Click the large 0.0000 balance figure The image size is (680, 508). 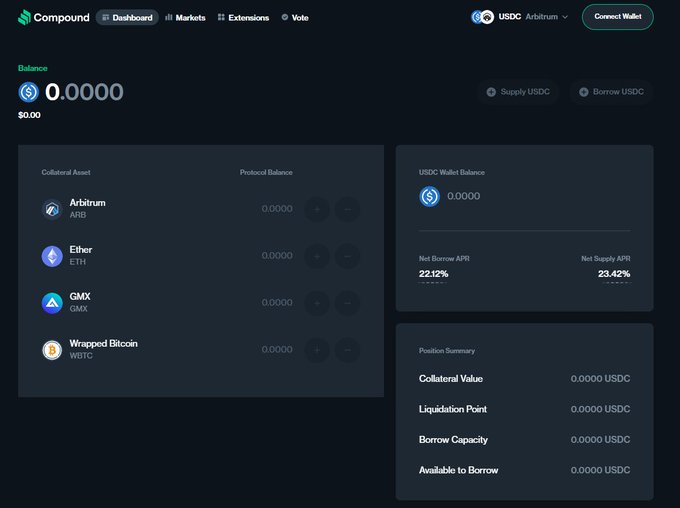[84, 92]
